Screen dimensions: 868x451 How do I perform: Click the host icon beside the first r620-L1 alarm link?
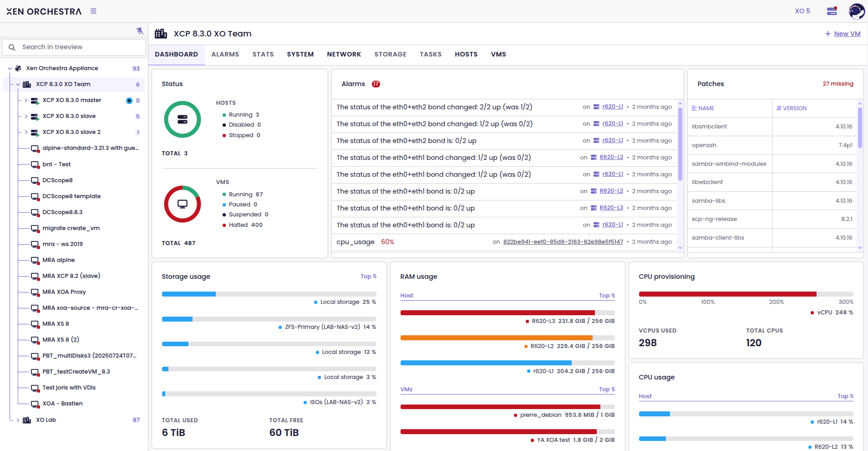596,107
